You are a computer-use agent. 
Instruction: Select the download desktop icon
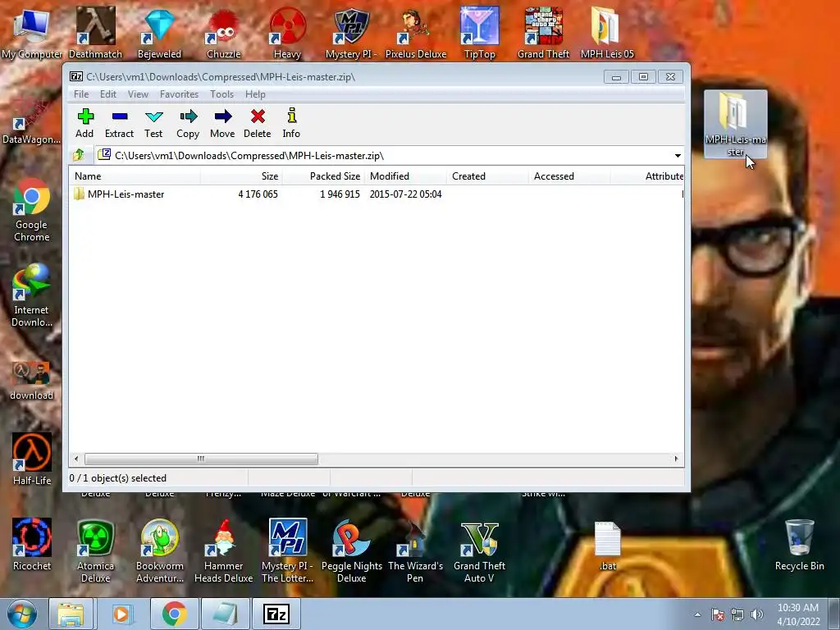32,381
